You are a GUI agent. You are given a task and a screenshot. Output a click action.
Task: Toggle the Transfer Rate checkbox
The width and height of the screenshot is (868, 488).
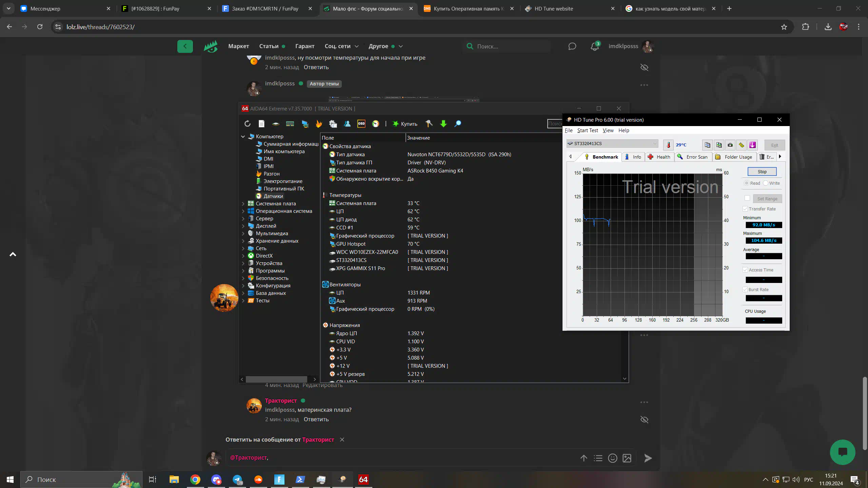745,209
